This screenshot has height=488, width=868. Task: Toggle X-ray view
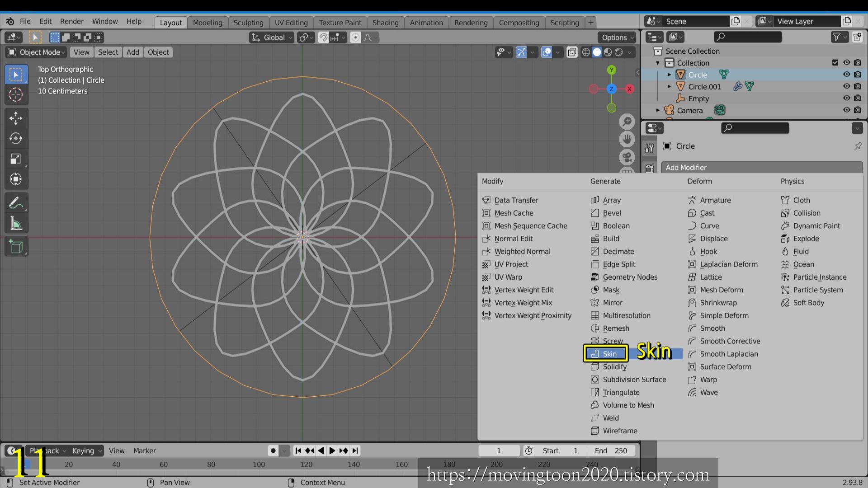(x=572, y=52)
